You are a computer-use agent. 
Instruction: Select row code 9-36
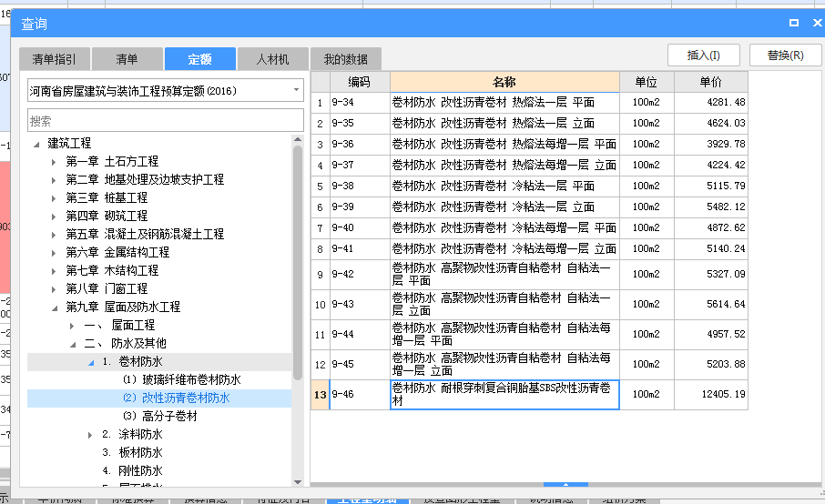(360, 144)
